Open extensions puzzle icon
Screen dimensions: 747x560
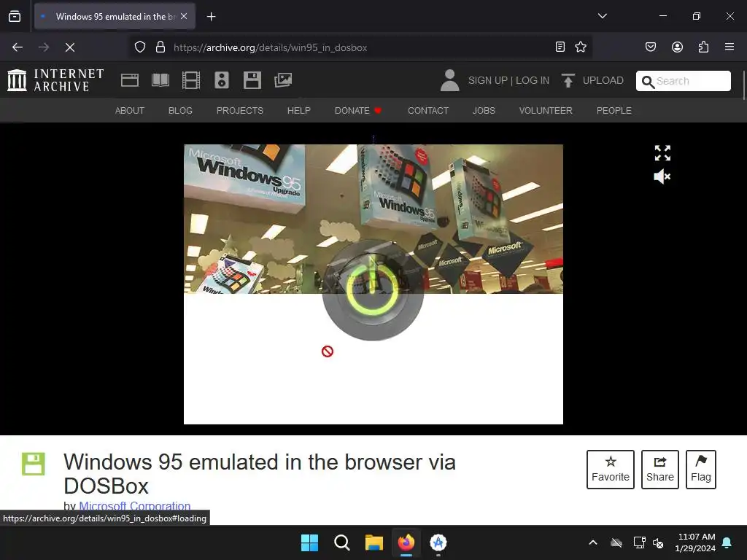click(x=703, y=47)
